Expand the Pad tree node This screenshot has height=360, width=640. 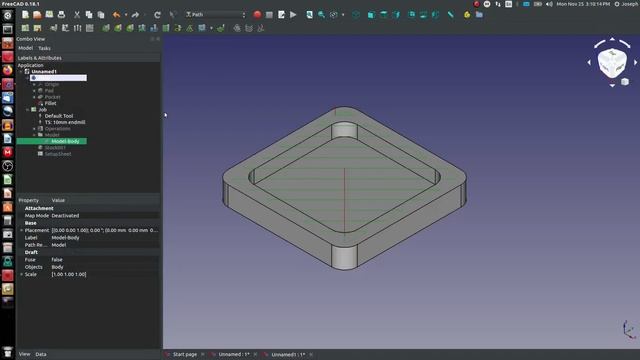[34, 91]
